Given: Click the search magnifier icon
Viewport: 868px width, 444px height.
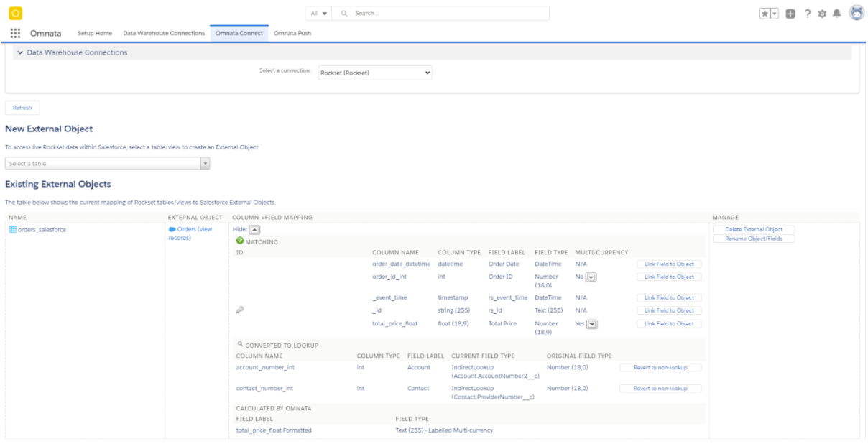Looking at the screenshot, I should [345, 14].
